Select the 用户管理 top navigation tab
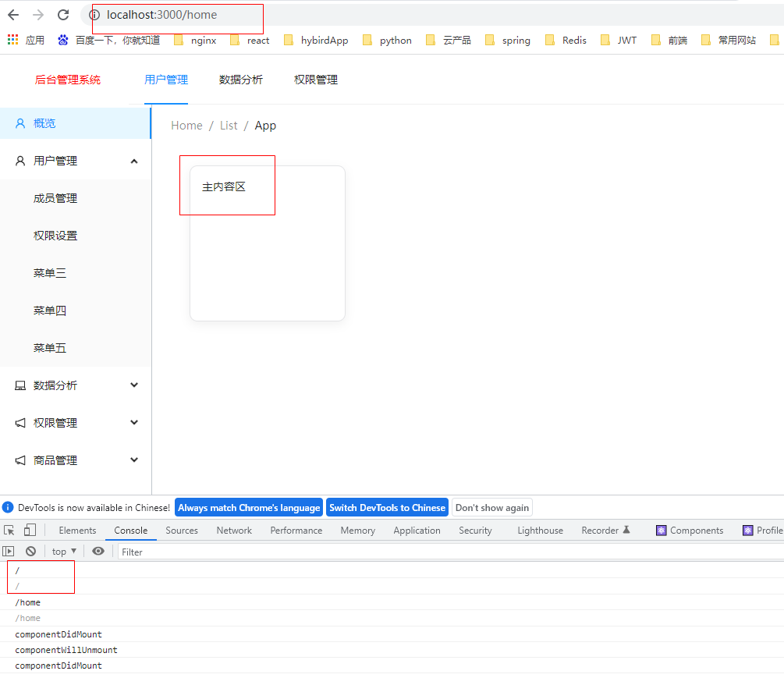784x678 pixels. pyautogui.click(x=166, y=80)
